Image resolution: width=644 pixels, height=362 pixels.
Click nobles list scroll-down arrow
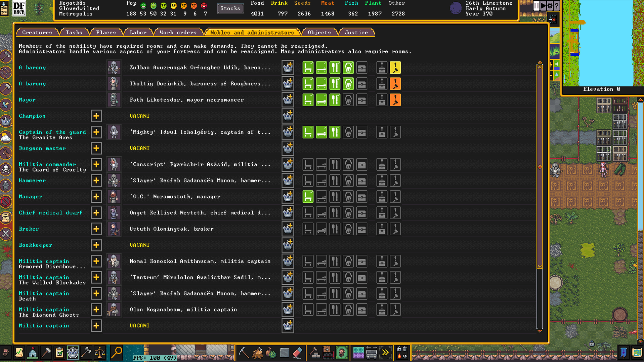point(540,331)
